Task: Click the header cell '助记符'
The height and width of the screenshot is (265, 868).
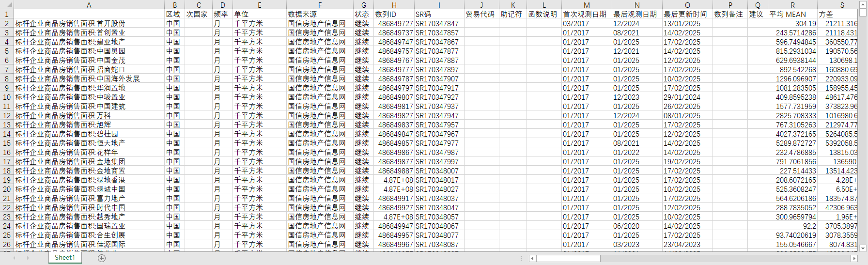Action: pos(513,14)
